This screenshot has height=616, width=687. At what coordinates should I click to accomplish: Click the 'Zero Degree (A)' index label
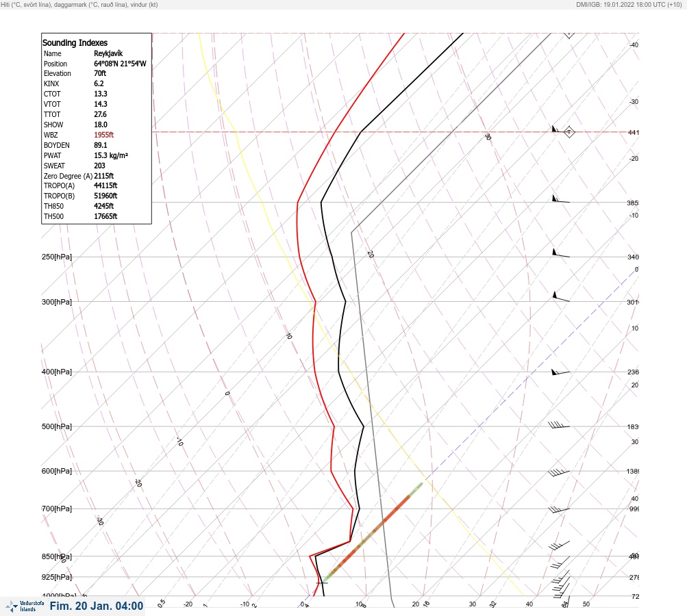[68, 176]
